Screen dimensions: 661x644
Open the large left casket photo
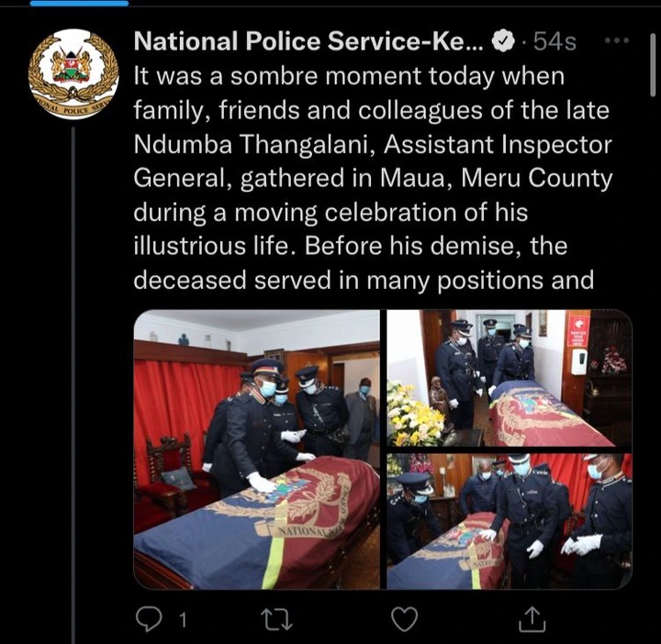tap(257, 450)
